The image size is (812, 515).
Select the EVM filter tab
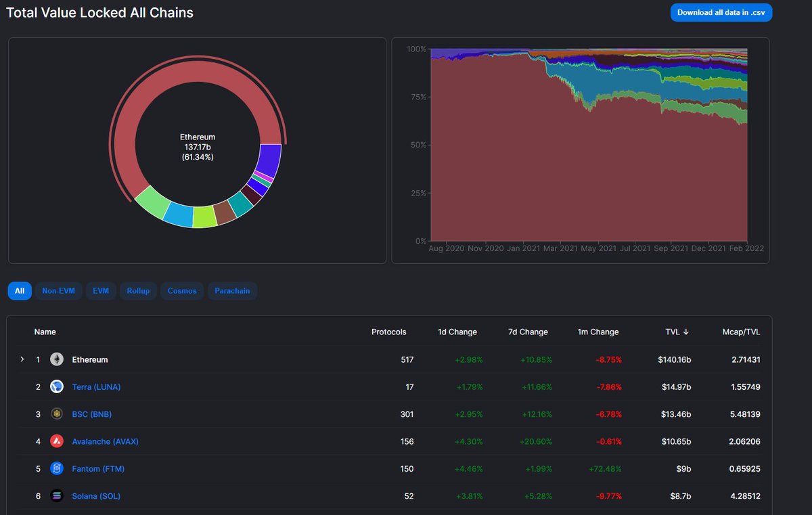click(x=101, y=291)
